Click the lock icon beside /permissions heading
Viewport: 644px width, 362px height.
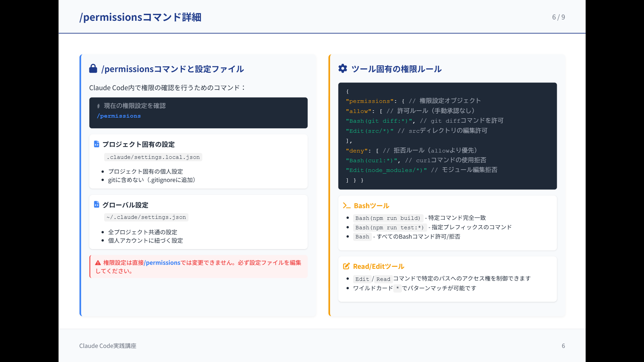pyautogui.click(x=93, y=68)
